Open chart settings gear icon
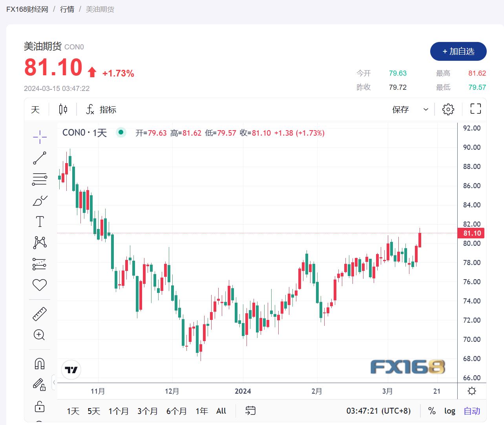 (448, 109)
